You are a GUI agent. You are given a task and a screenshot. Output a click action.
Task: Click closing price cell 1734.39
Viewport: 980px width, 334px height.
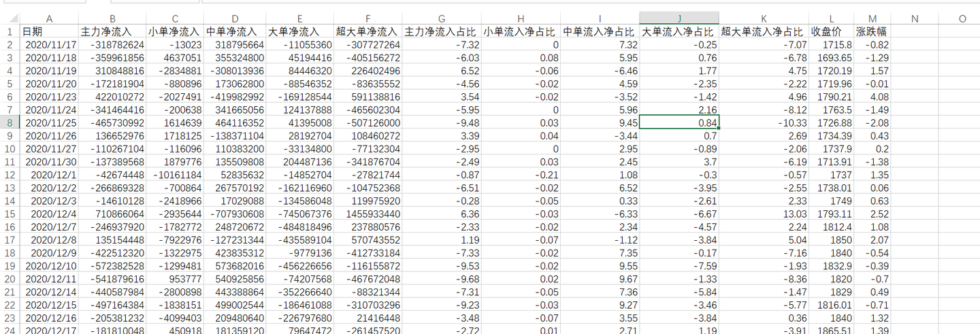point(831,135)
